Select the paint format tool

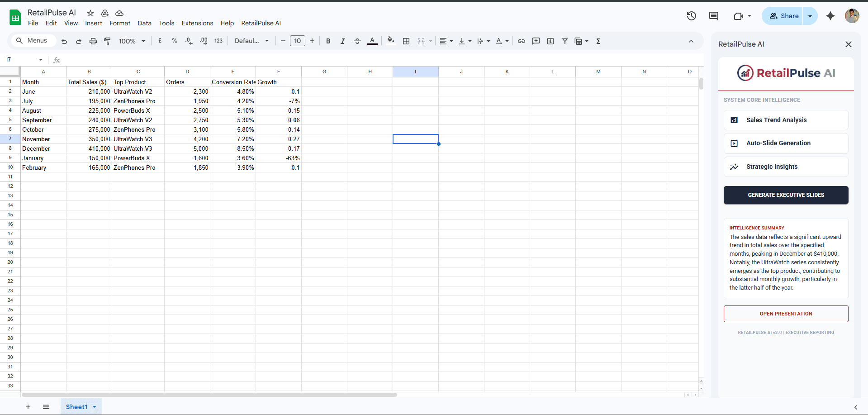pos(108,41)
